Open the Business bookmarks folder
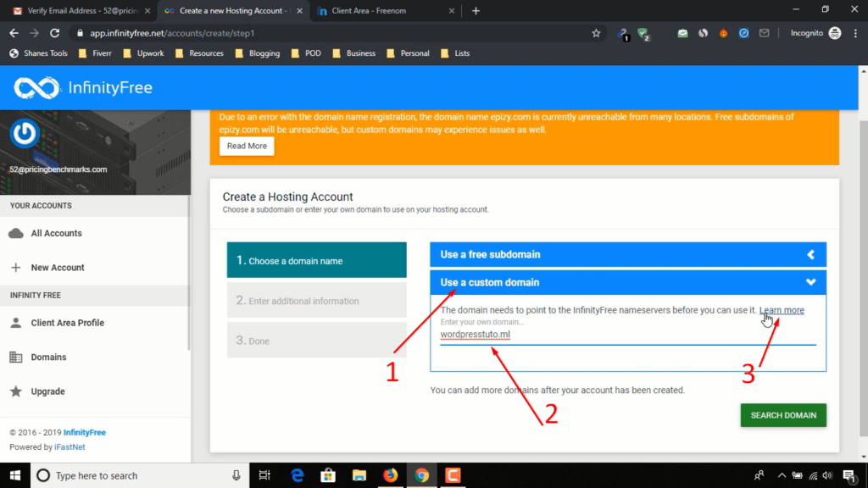The height and width of the screenshot is (488, 868). 354,53
